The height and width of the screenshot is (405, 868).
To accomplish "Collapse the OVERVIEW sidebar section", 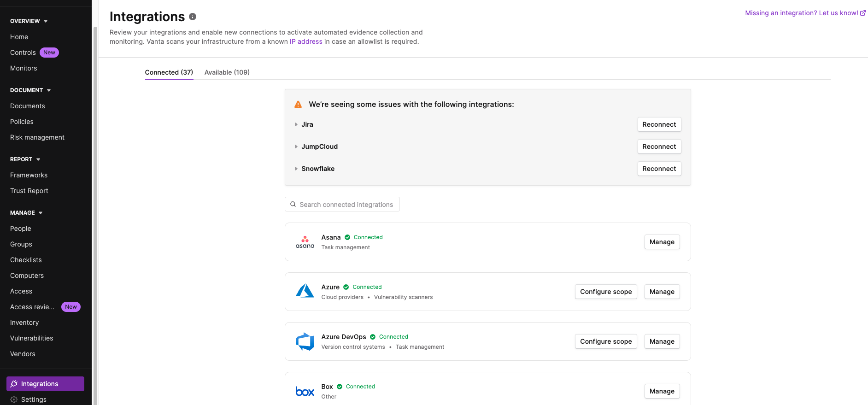I will (29, 21).
